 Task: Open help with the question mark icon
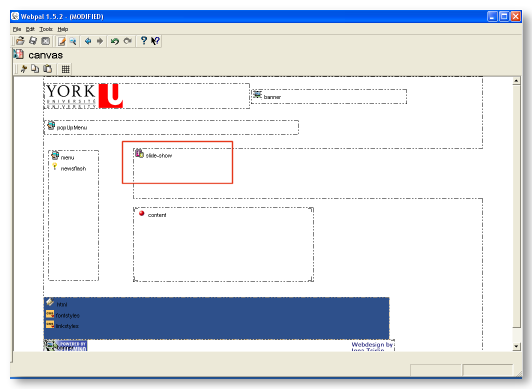click(144, 41)
